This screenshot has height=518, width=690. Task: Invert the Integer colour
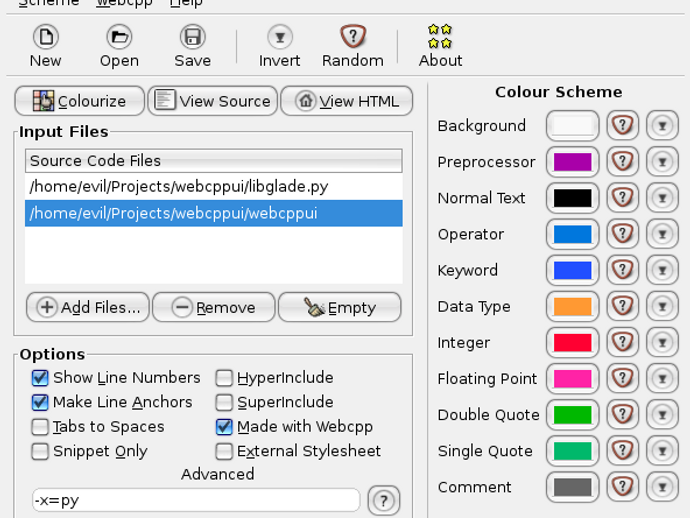[662, 342]
